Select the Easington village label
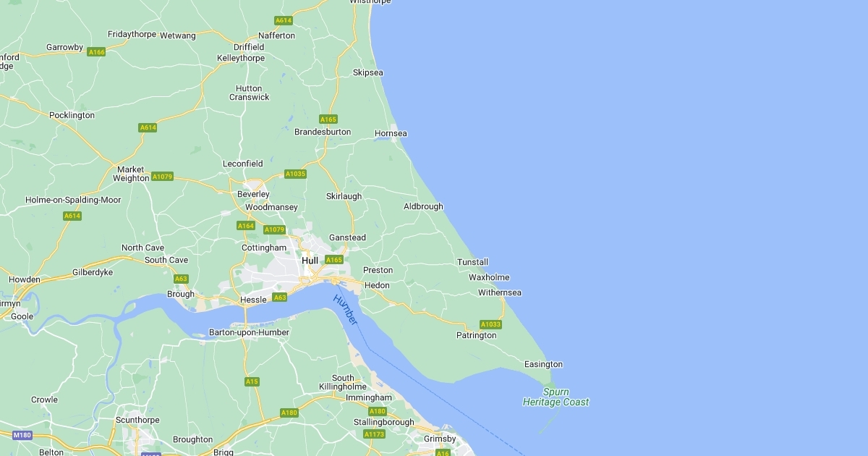868x456 pixels. 543,365
